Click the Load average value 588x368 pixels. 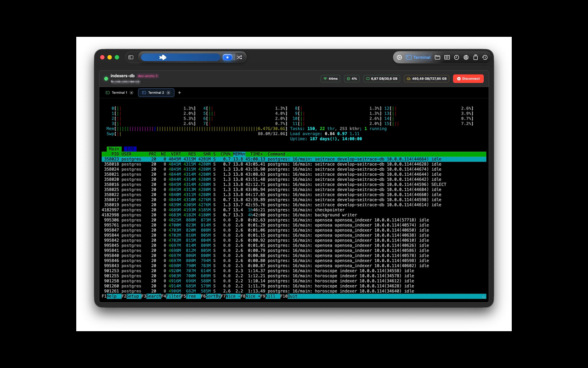pos(324,134)
